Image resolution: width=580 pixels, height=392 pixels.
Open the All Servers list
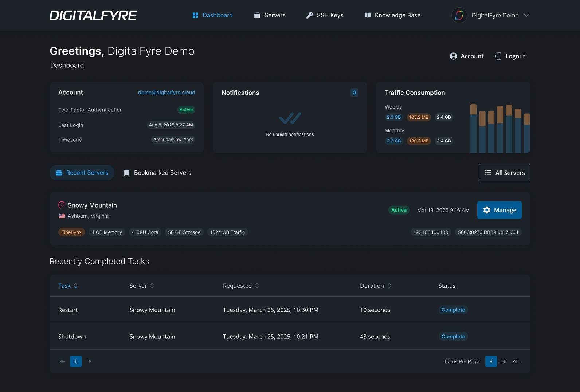pos(505,173)
